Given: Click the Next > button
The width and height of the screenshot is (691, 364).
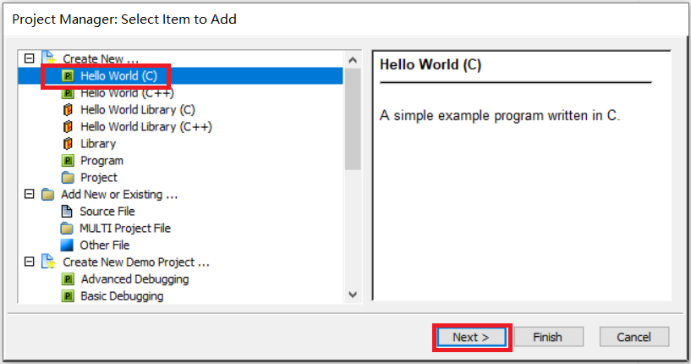Looking at the screenshot, I should point(471,337).
